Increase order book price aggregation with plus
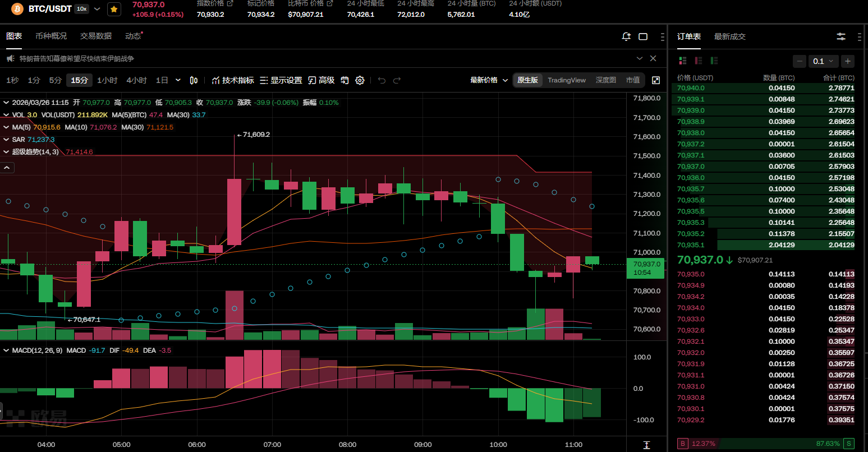The width and height of the screenshot is (868, 452). point(848,61)
